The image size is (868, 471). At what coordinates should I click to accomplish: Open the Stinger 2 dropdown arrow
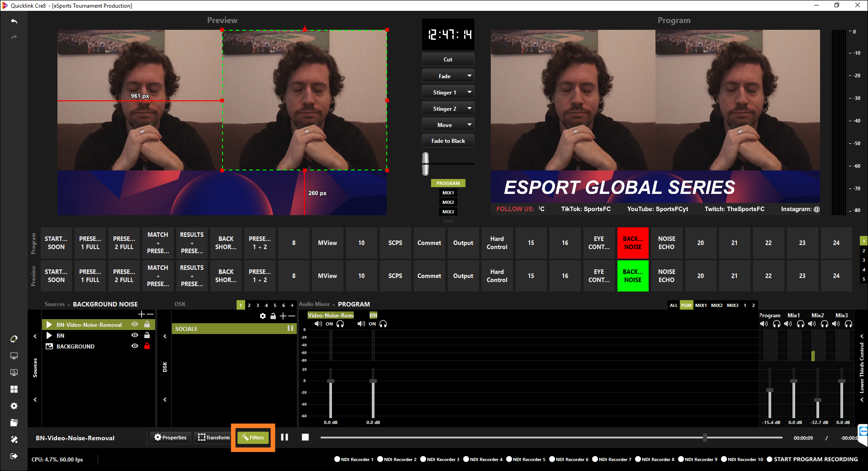[x=470, y=108]
